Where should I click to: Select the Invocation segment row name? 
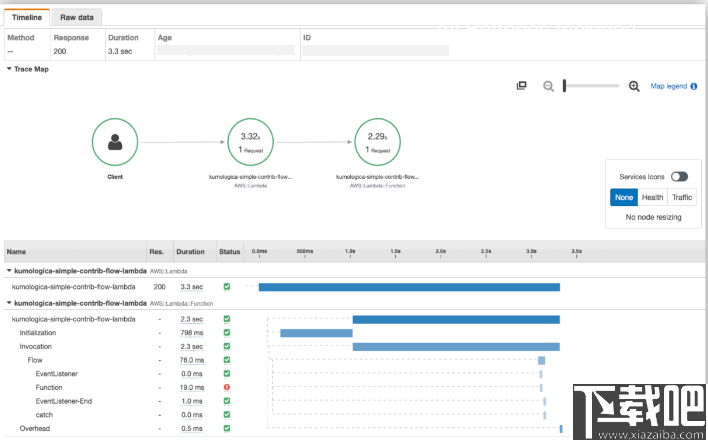point(35,346)
